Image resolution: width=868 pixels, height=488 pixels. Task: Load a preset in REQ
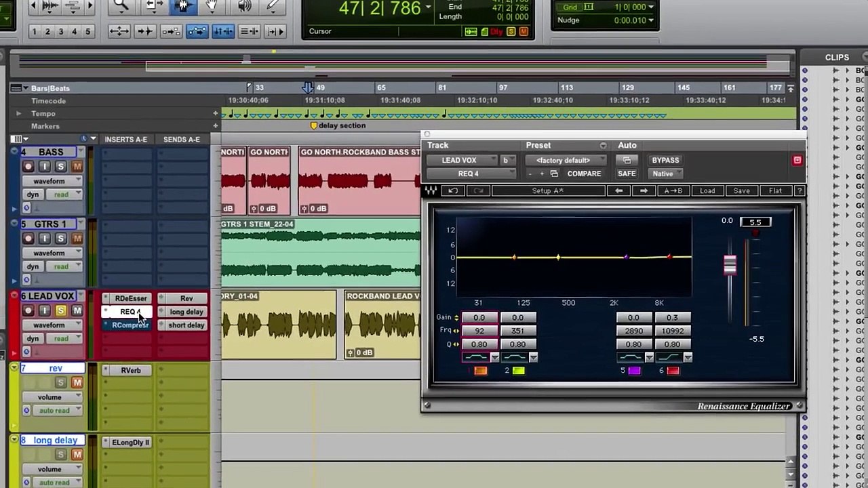(x=707, y=191)
